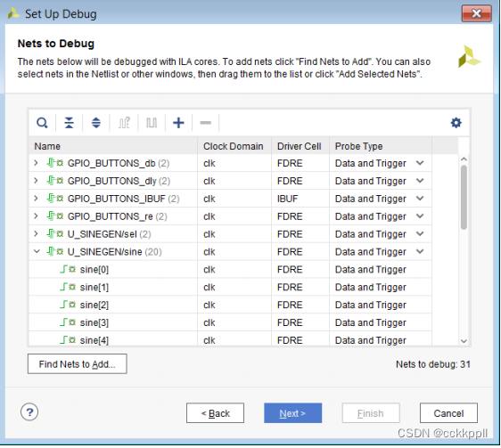Go to previous step with Back button
Image resolution: width=501 pixels, height=448 pixels.
tap(216, 413)
